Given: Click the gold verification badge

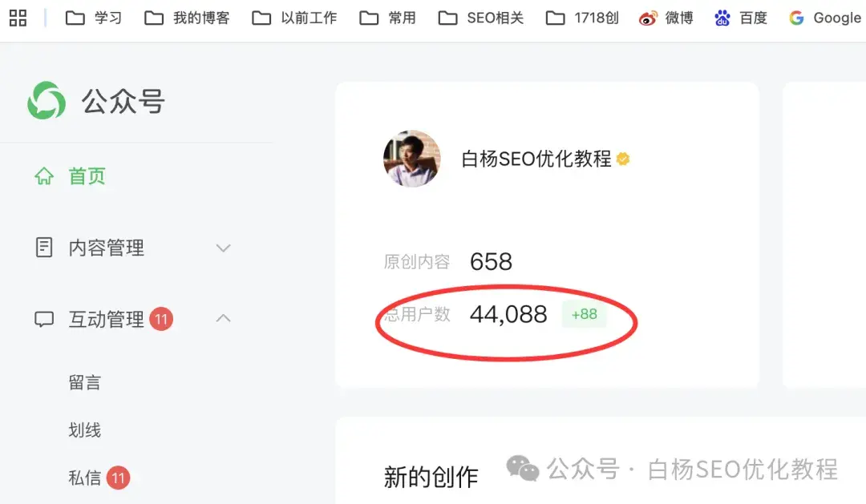Looking at the screenshot, I should pyautogui.click(x=623, y=159).
